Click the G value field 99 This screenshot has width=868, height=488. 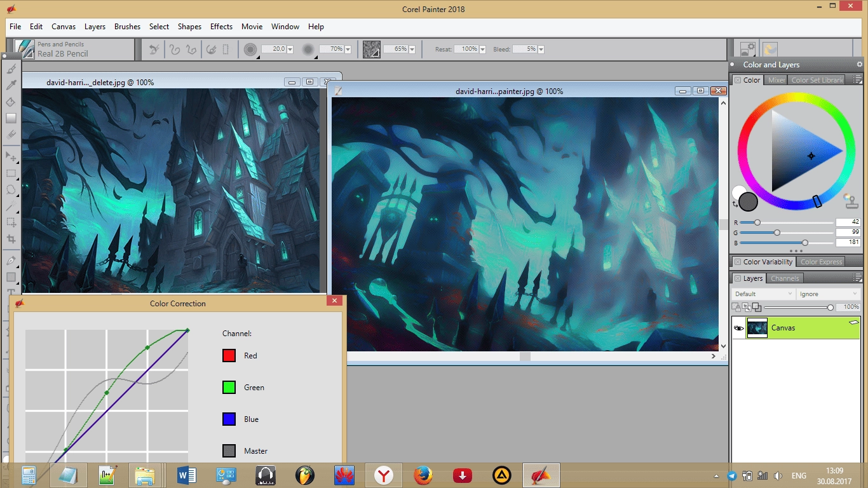click(848, 233)
